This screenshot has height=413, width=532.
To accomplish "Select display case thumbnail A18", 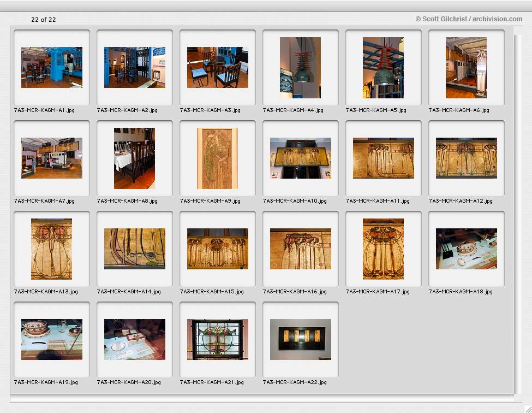I will pos(467,249).
